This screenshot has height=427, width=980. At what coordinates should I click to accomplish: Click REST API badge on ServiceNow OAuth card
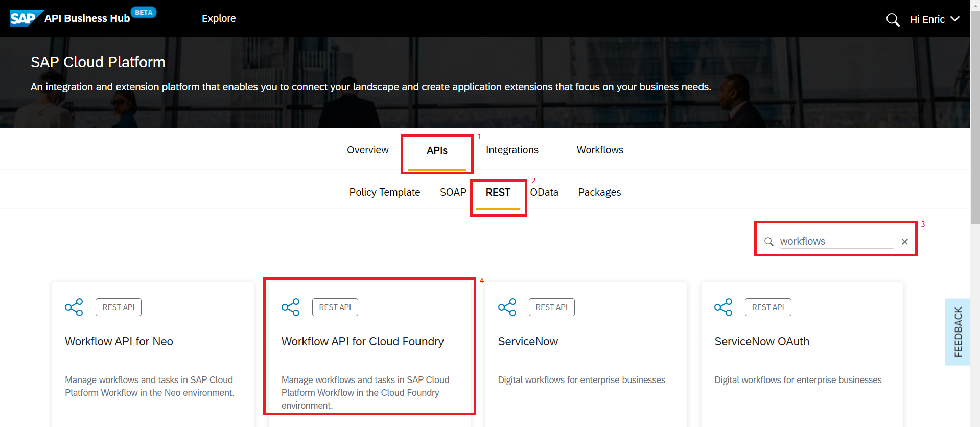point(768,307)
